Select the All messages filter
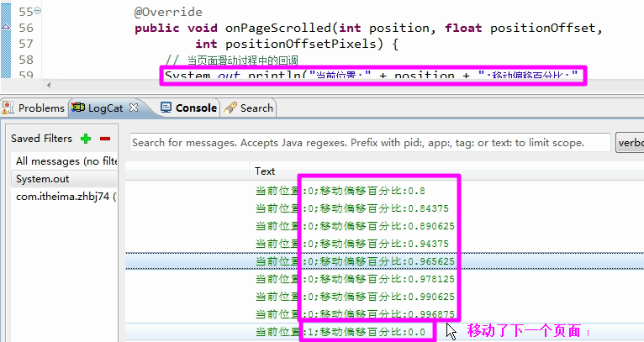Screen dimensions: 644x342 coord(65,161)
